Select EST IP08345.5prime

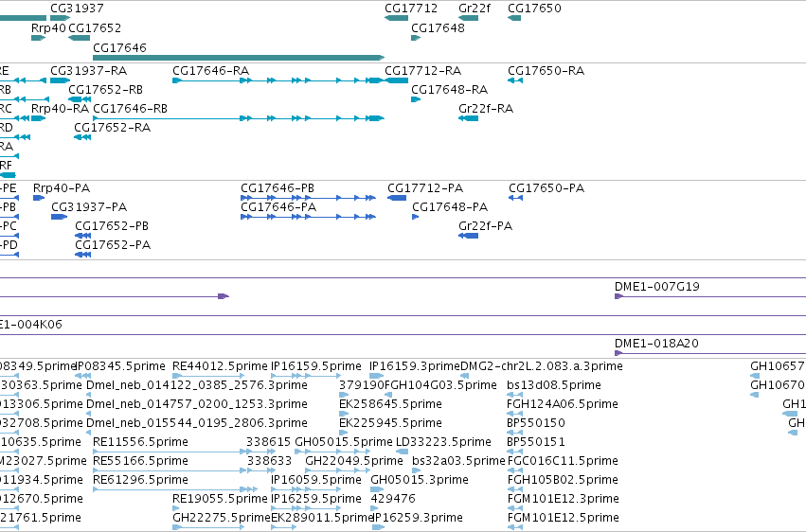tap(83, 376)
